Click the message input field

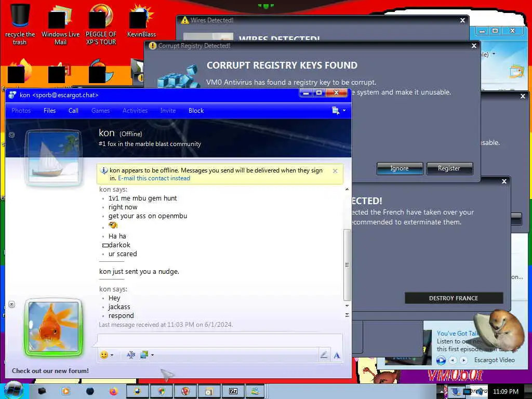pos(220,340)
